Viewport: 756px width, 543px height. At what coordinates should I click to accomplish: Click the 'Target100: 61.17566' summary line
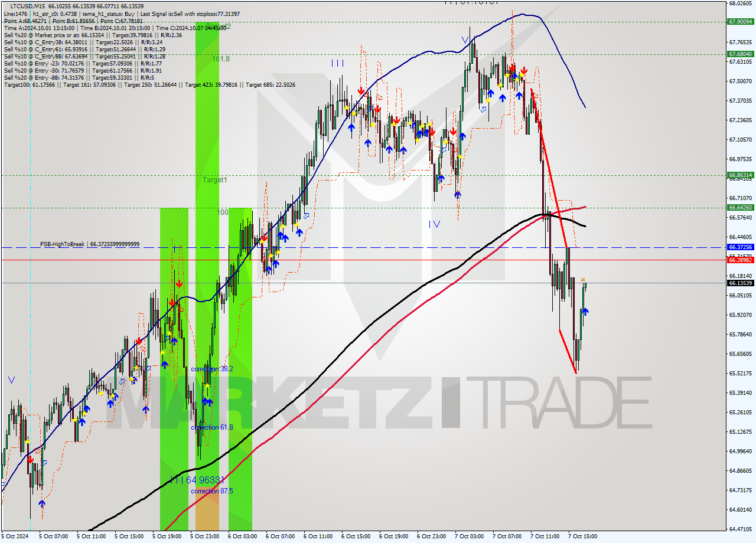pyautogui.click(x=149, y=85)
